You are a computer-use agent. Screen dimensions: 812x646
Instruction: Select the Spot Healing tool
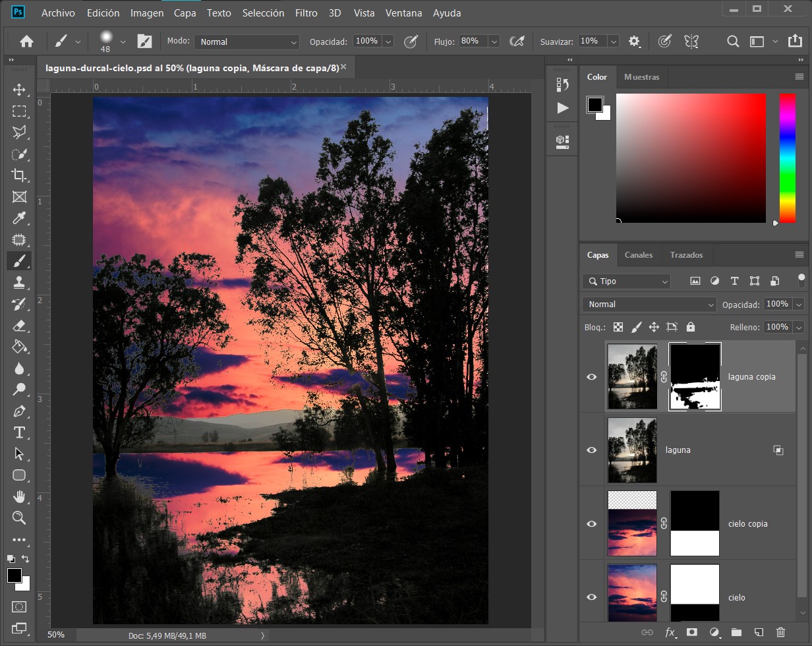(19, 240)
